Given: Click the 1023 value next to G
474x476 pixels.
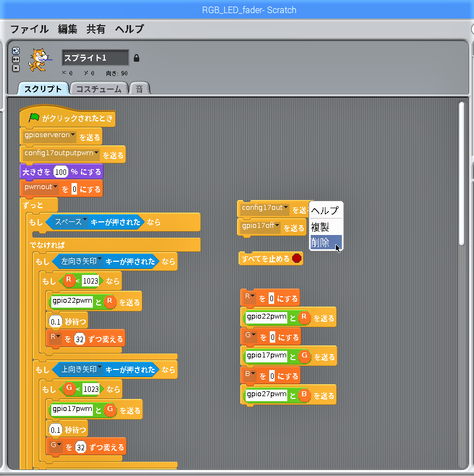Looking at the screenshot, I should click(91, 389).
